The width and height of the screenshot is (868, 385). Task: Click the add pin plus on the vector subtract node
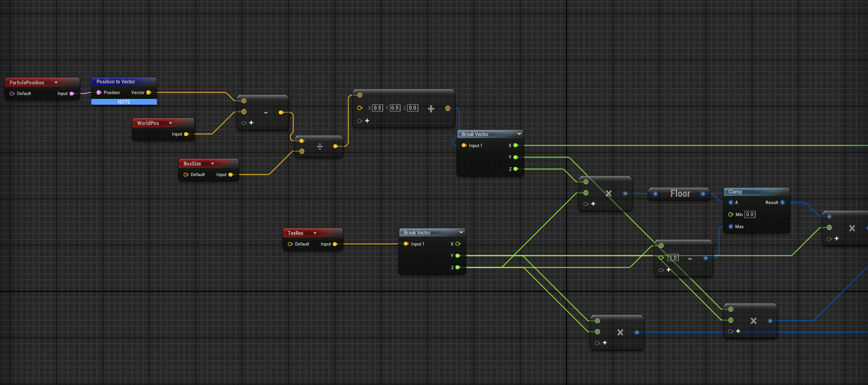[x=251, y=123]
